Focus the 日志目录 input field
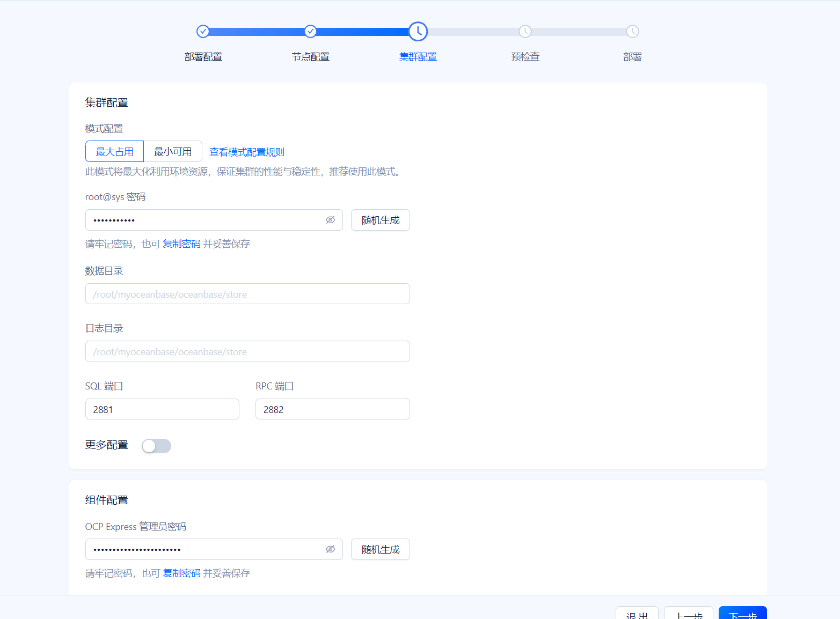Screen dimensions: 840x619 click(x=247, y=351)
